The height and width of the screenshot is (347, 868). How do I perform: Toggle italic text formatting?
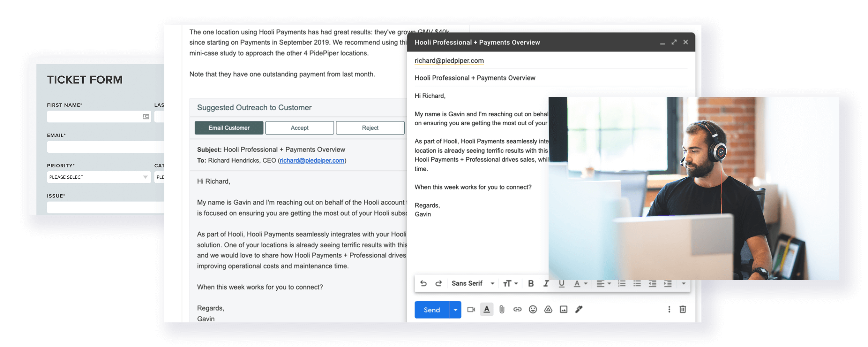546,284
